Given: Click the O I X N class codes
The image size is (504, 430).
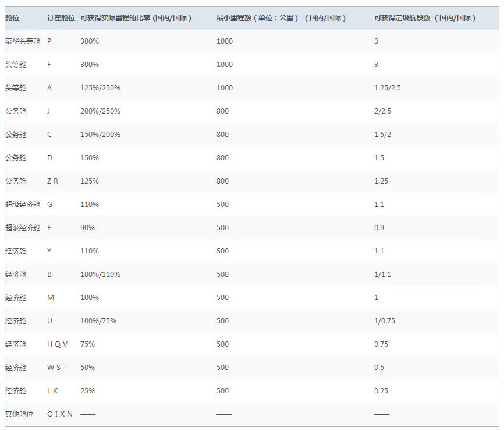Looking at the screenshot, I should tap(59, 414).
